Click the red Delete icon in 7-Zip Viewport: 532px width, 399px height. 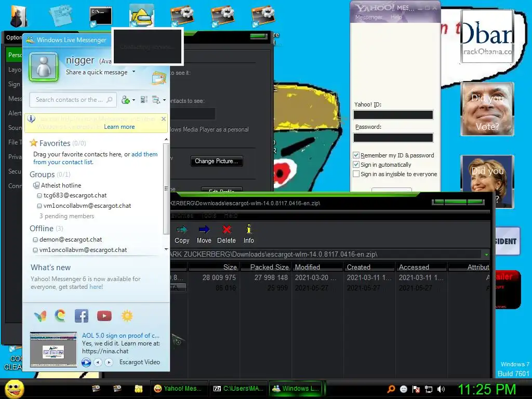(x=227, y=230)
